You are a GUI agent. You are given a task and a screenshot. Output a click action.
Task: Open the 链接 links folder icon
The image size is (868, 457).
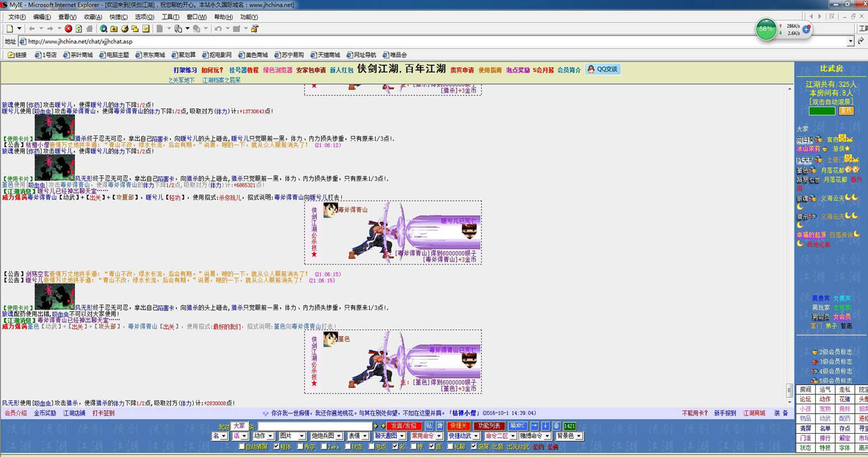tap(11, 55)
